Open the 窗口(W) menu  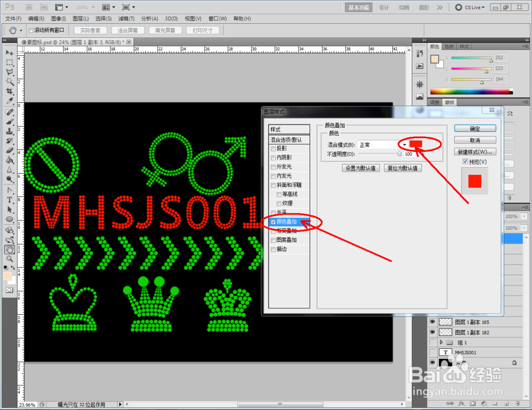pyautogui.click(x=218, y=19)
